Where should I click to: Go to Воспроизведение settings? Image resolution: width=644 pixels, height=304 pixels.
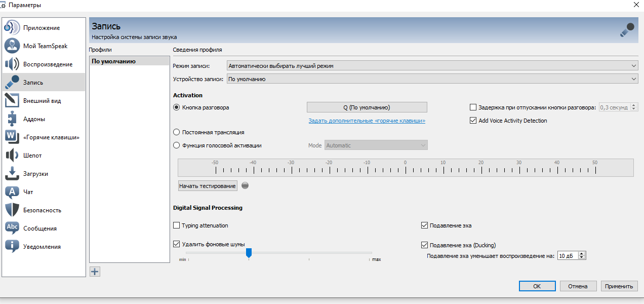(44, 64)
